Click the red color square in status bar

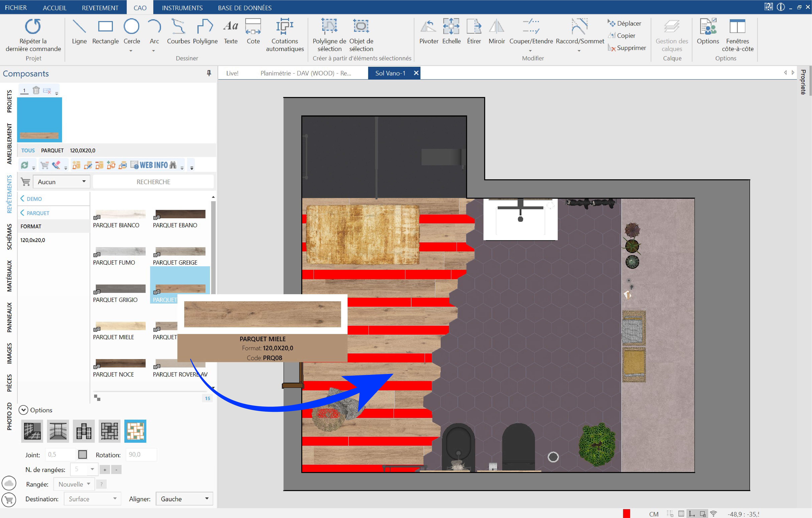(x=627, y=514)
